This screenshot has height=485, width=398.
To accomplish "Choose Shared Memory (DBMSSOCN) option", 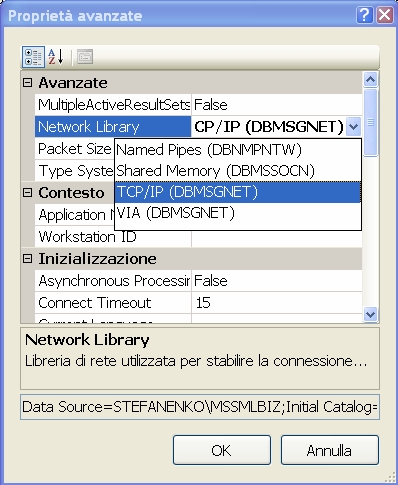I will tap(238, 171).
